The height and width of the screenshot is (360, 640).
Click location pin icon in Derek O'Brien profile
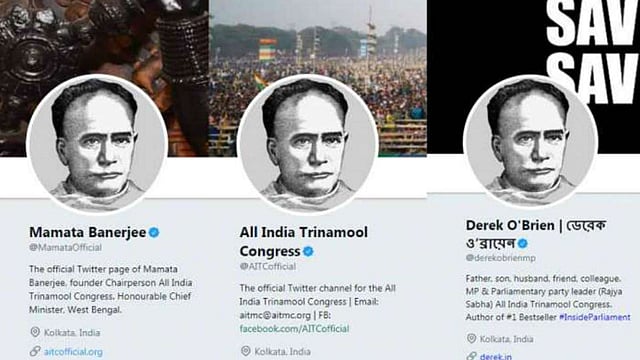pos(471,338)
